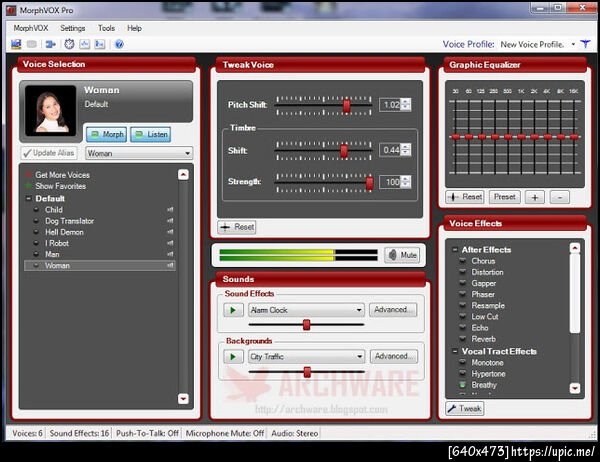Click the blue arrow toolbar icon

click(x=50, y=44)
